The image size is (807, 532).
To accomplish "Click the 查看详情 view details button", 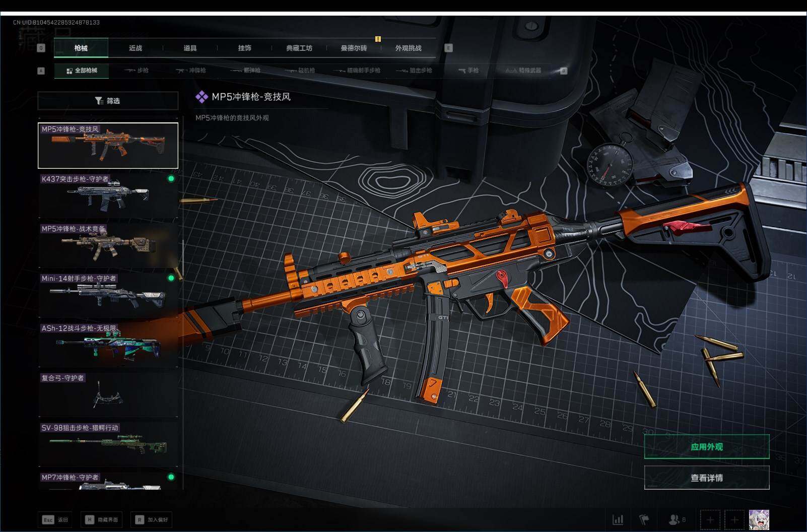I will (707, 478).
